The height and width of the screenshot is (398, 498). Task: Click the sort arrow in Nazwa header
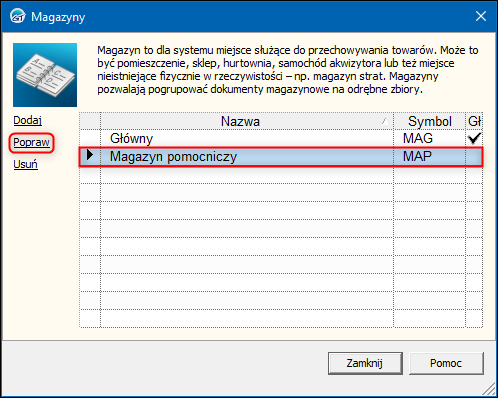click(x=385, y=121)
